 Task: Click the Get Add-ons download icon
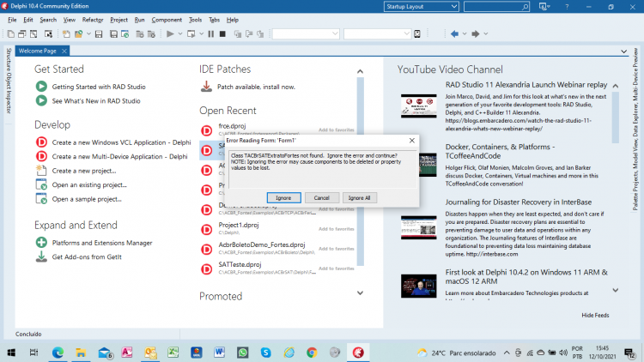click(x=41, y=257)
